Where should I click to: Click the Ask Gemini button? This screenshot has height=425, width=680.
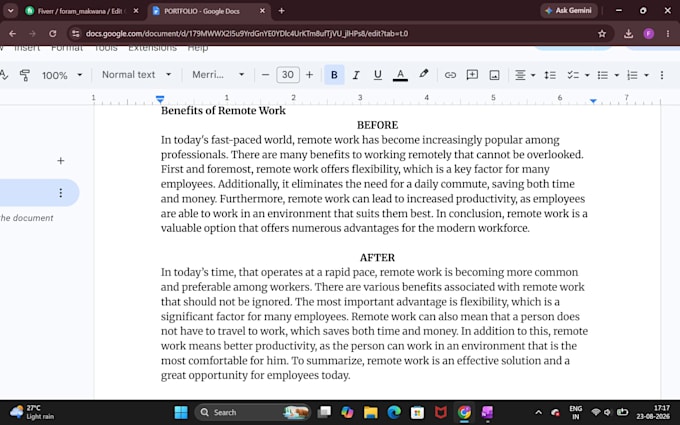(x=569, y=10)
